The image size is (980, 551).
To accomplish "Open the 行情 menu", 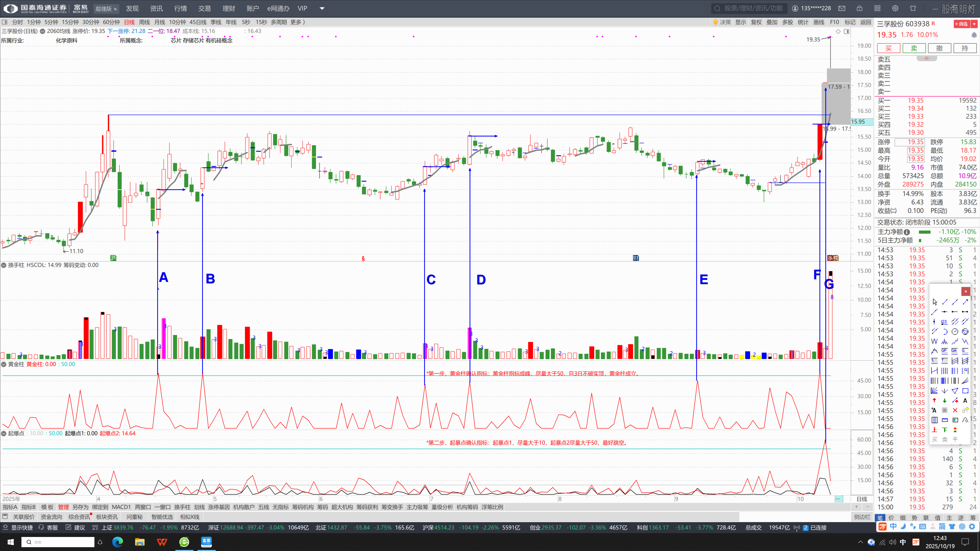I will 180,8.
